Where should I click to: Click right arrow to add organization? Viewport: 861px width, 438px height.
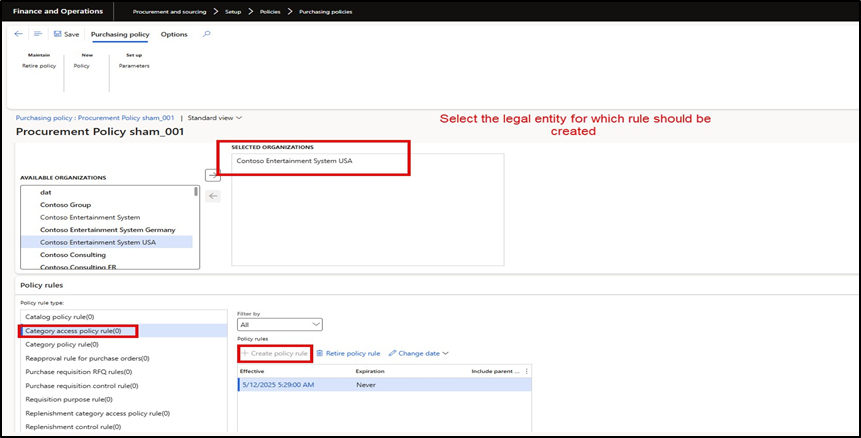tap(213, 175)
